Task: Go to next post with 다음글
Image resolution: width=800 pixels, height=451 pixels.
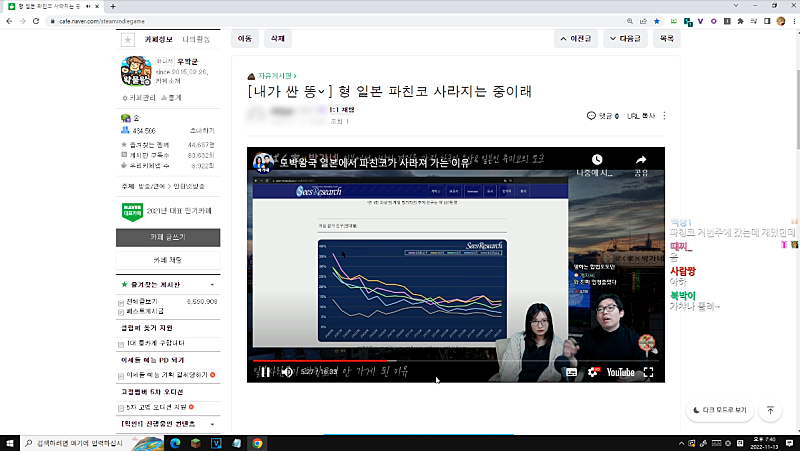Action: click(x=623, y=39)
